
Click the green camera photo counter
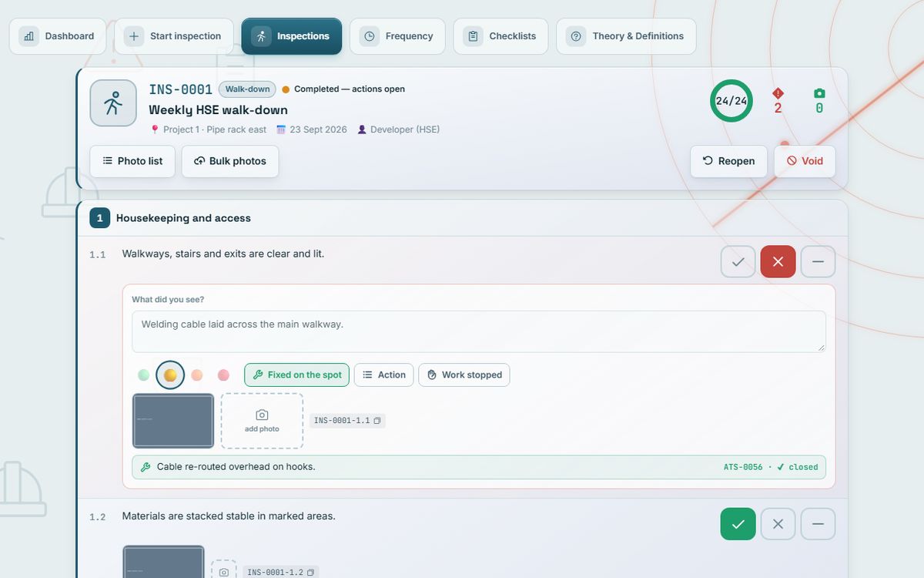point(819,101)
